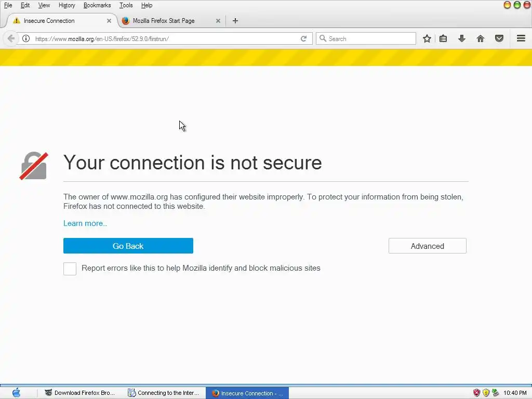This screenshot has height=399, width=532.
Task: Click the yellow security shield tray icon
Action: click(486, 393)
